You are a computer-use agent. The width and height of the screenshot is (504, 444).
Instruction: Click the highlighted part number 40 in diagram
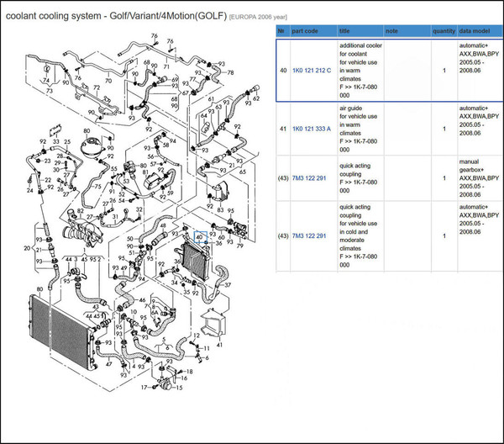(x=200, y=237)
